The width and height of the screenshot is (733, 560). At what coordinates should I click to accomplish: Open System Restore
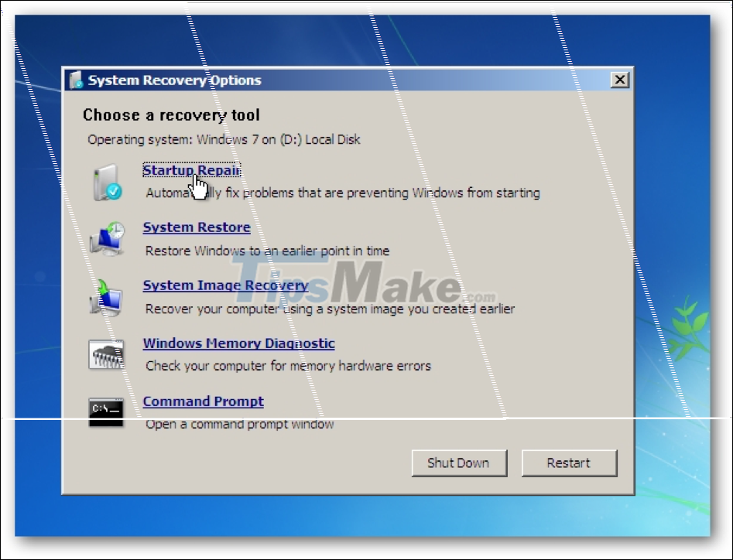196,227
